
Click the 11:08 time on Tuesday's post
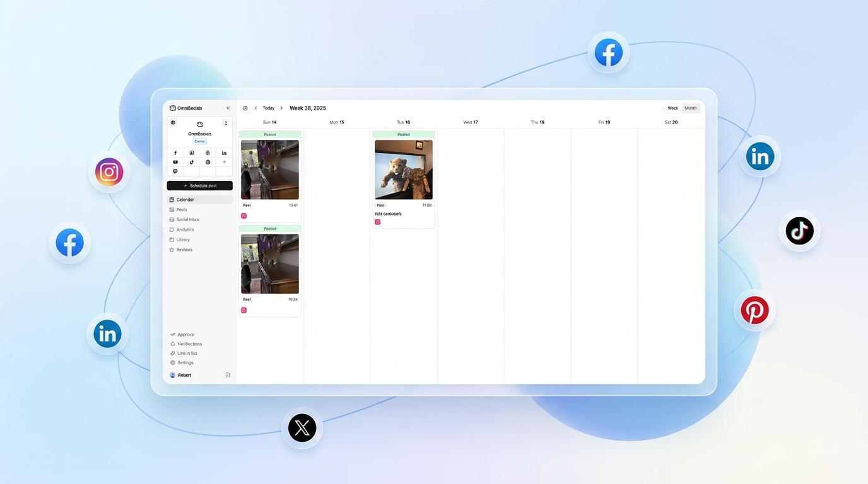point(427,205)
